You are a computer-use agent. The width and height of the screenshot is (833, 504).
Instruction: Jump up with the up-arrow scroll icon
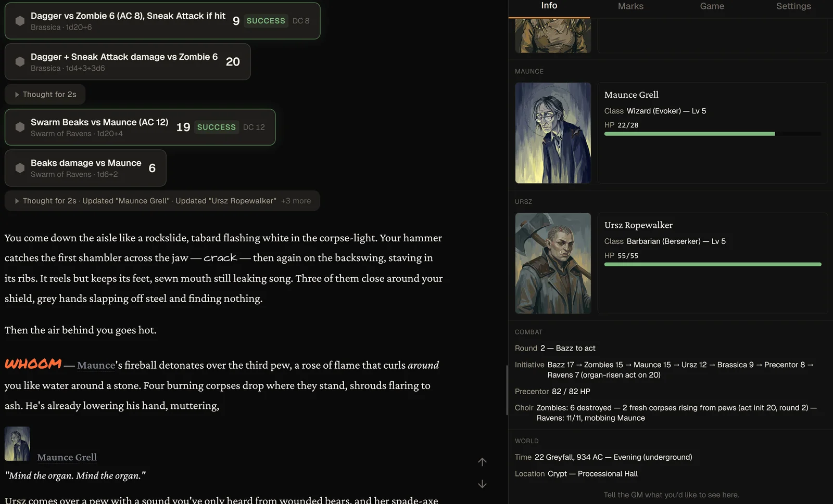coord(482,462)
